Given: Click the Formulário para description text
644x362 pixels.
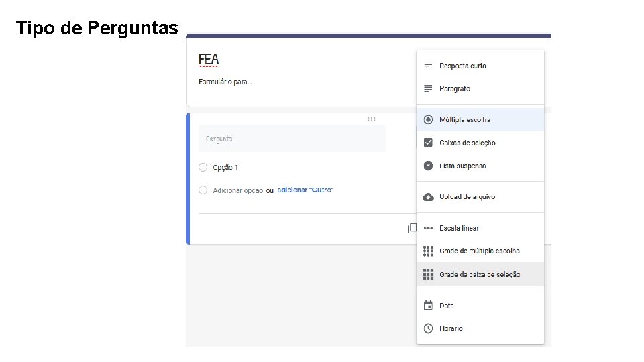Looking at the screenshot, I should point(225,82).
